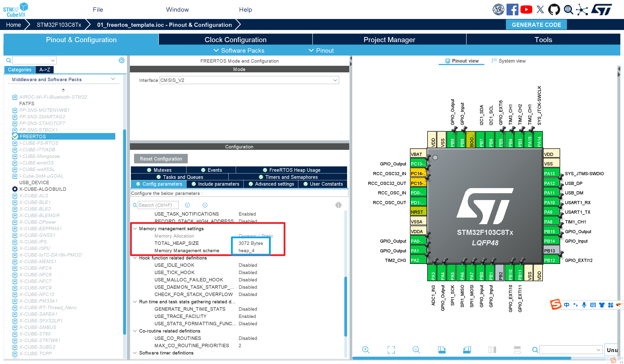Screen dimensions: 624x364
Task: Select FREERTOS in middleware list
Action: click(63, 136)
